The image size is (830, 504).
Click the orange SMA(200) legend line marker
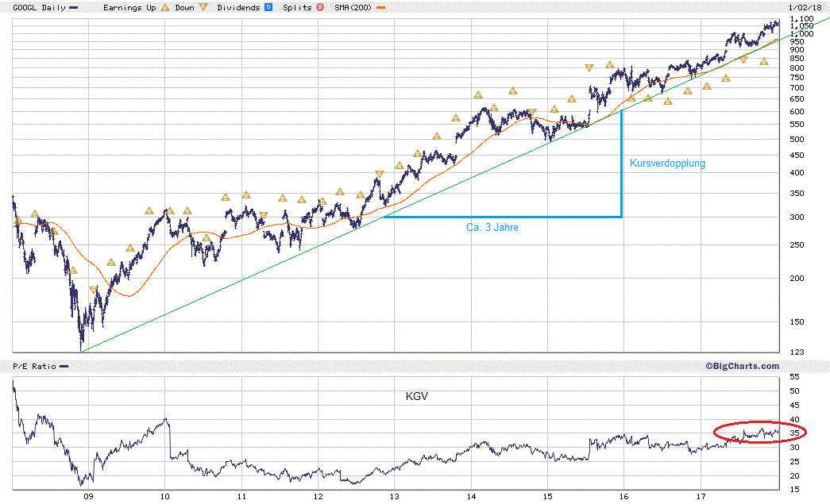click(x=380, y=8)
